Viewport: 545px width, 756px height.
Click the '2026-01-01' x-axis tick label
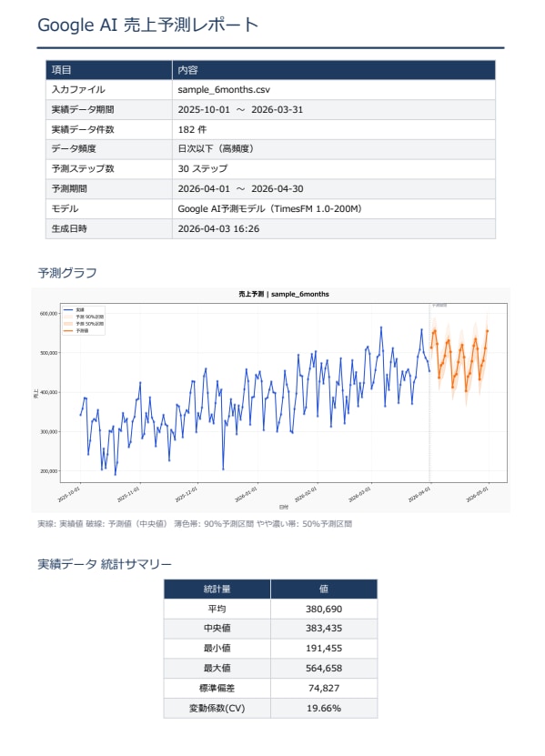click(x=246, y=495)
